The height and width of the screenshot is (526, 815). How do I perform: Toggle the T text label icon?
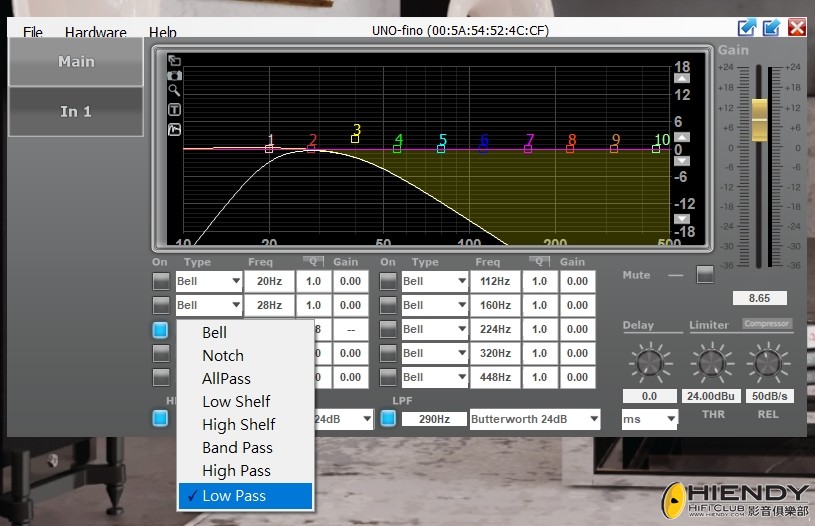[x=174, y=110]
